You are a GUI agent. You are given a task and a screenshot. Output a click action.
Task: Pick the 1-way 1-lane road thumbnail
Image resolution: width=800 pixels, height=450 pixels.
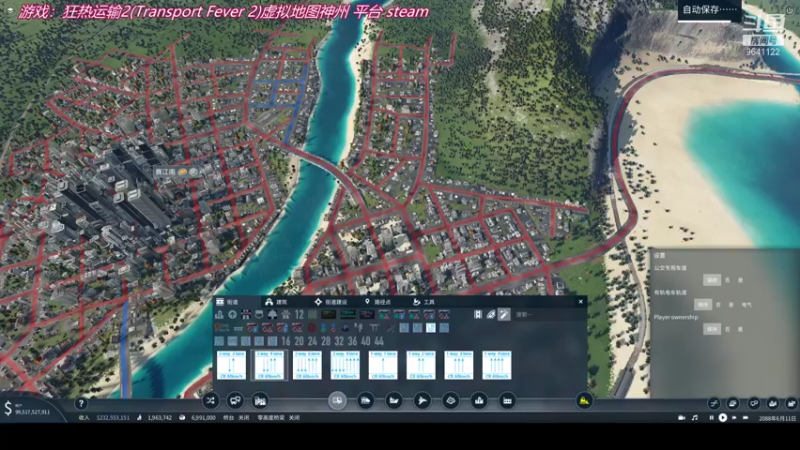[x=383, y=365]
